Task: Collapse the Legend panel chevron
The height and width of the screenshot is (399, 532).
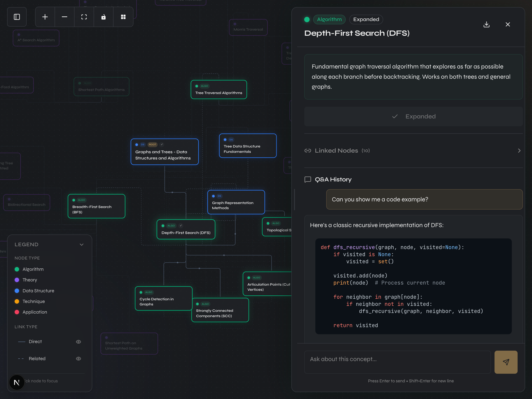Action: [x=82, y=245]
